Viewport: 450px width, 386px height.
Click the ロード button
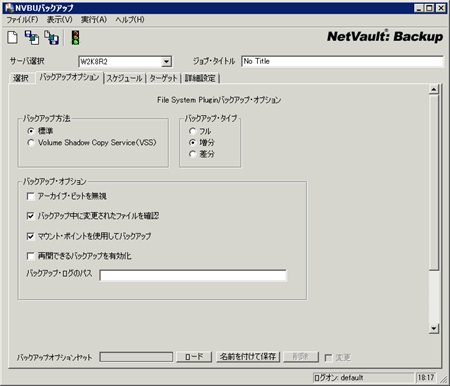194,357
